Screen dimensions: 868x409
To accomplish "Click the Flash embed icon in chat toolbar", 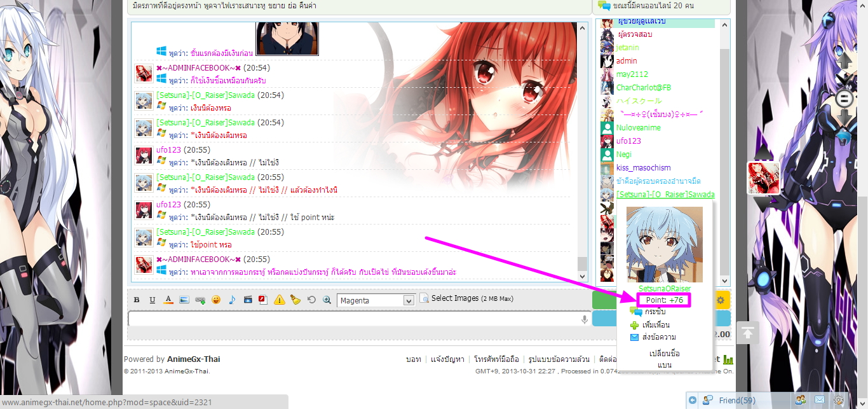I will pos(263,300).
